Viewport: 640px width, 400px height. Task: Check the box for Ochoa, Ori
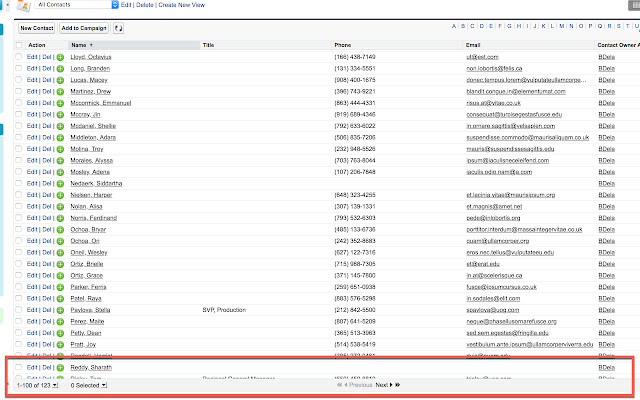tap(19, 241)
